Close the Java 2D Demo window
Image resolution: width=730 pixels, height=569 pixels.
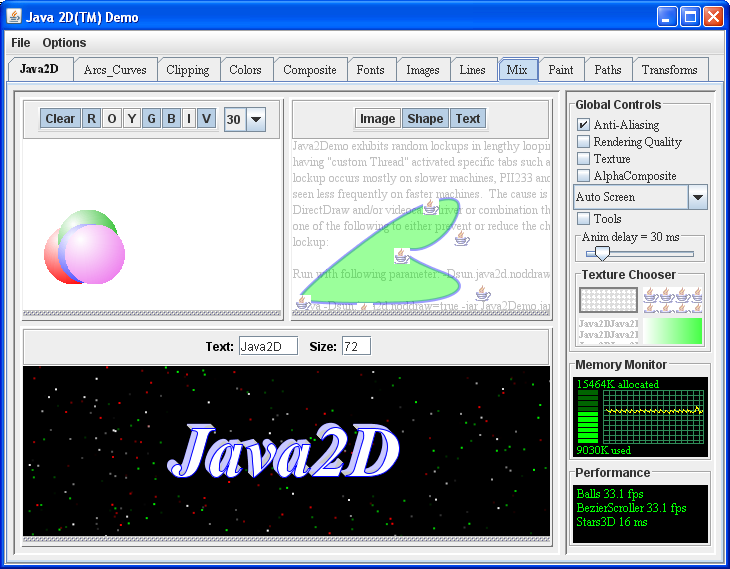(x=713, y=17)
